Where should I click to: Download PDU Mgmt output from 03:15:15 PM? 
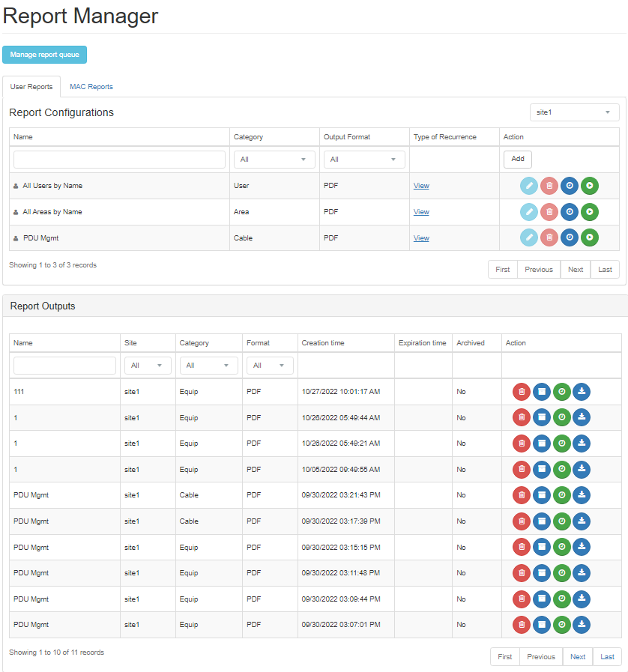point(582,548)
